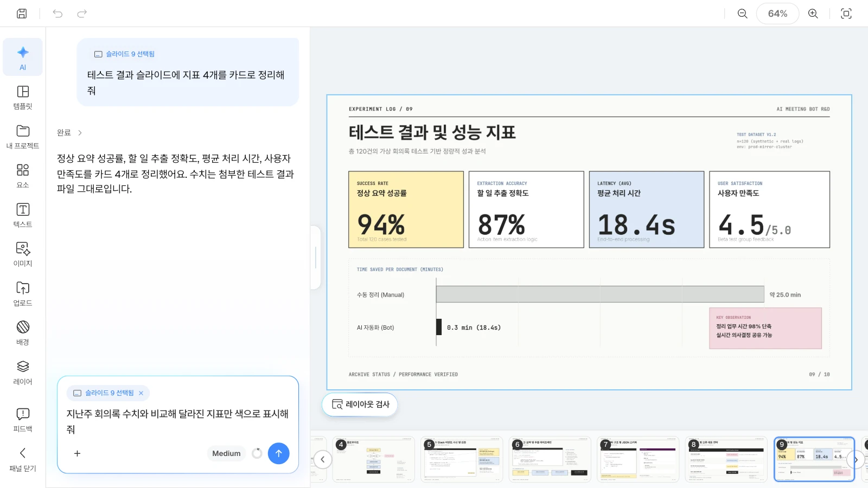This screenshot has width=868, height=488.
Task: Click the chat prompt input text
Action: click(177, 421)
